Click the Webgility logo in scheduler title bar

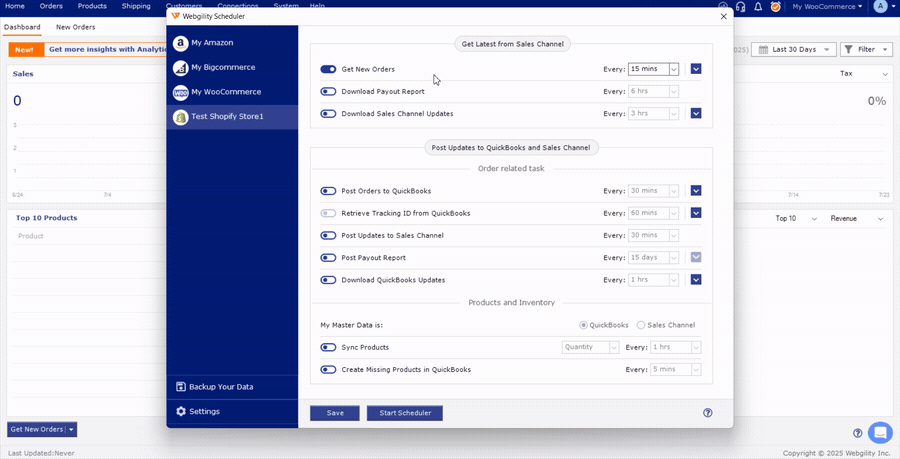tap(176, 16)
